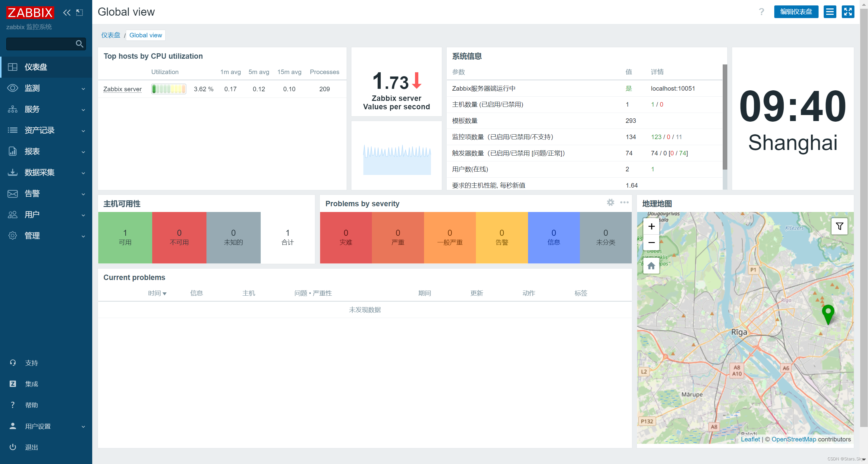Click the person icon for 用户设置
Viewport: 868px width, 464px height.
13,426
